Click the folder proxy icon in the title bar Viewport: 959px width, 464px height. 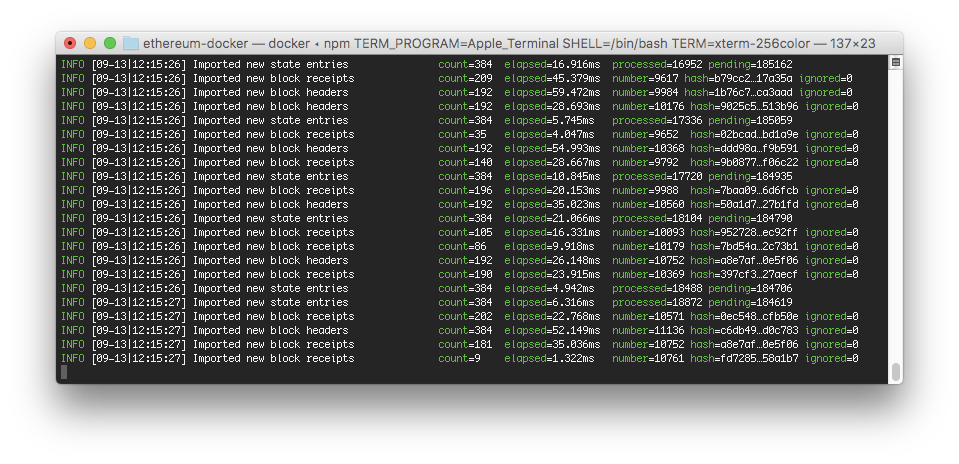coord(130,43)
